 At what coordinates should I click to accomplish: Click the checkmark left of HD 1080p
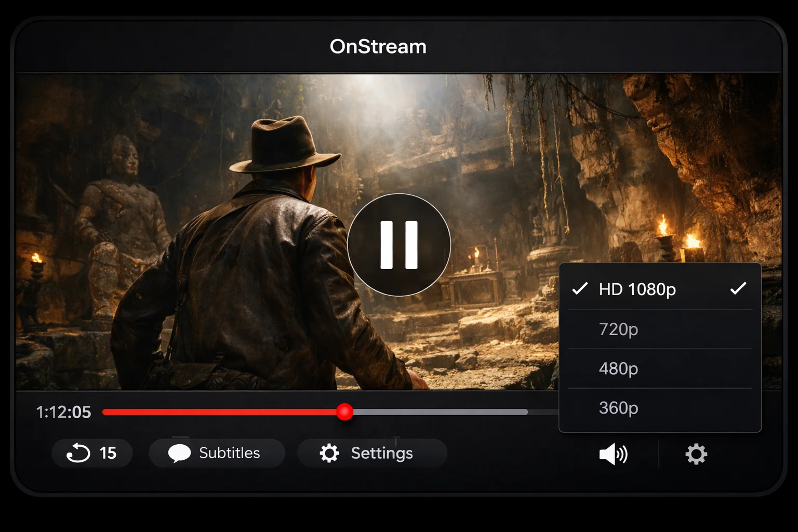pyautogui.click(x=580, y=289)
